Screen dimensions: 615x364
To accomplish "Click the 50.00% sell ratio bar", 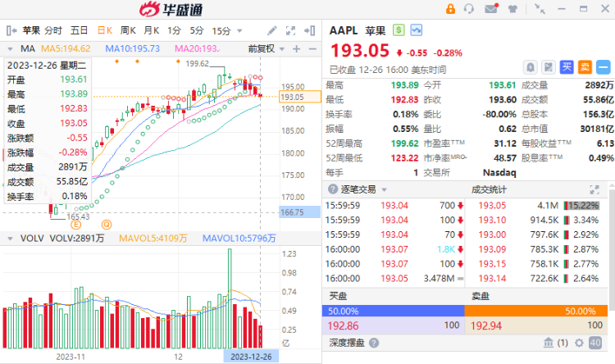I will click(535, 311).
